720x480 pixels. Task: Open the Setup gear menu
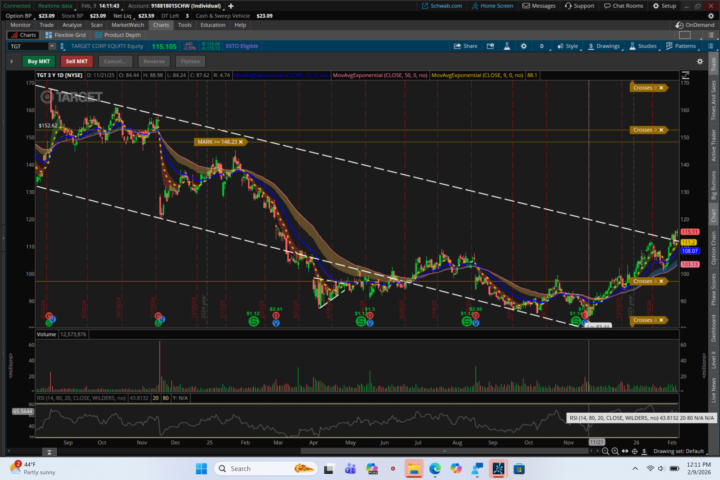click(x=664, y=6)
